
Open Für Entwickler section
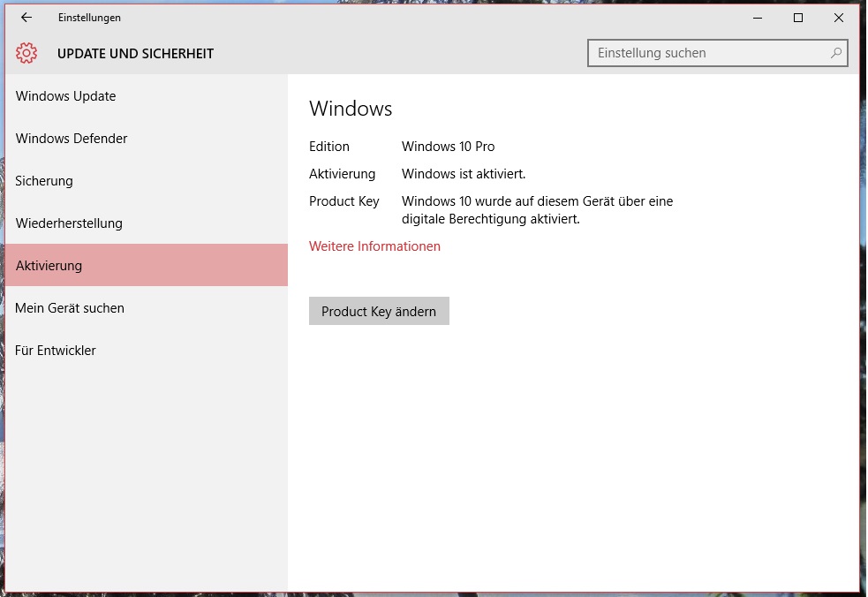pos(147,351)
